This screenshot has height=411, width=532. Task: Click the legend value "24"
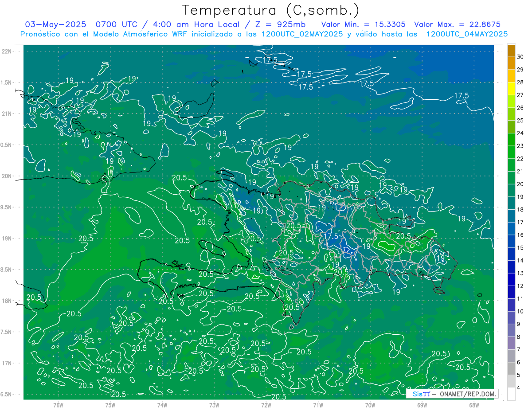520,133
